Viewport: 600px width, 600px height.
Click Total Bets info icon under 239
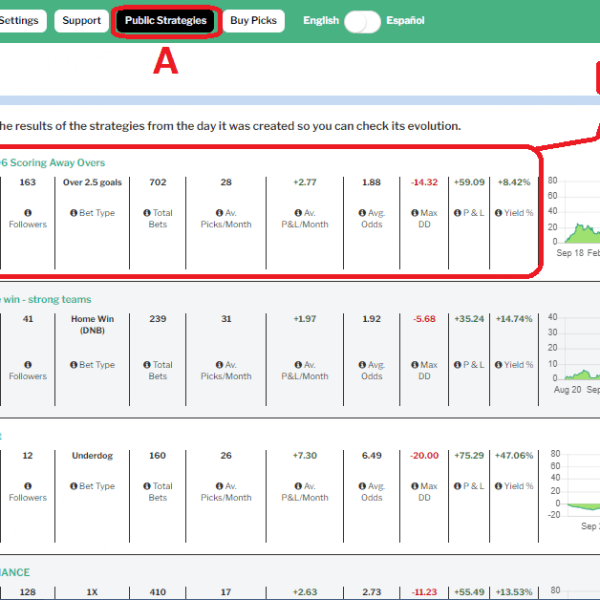click(x=147, y=365)
